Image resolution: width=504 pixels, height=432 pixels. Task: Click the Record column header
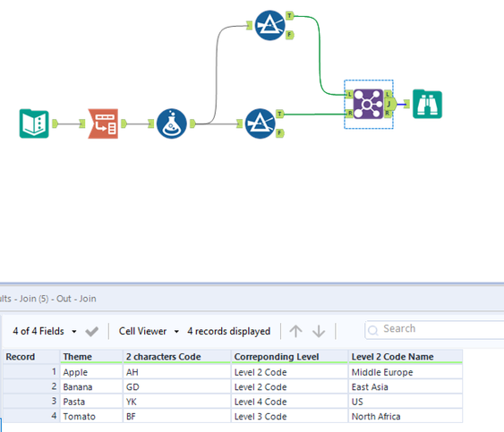click(31, 357)
